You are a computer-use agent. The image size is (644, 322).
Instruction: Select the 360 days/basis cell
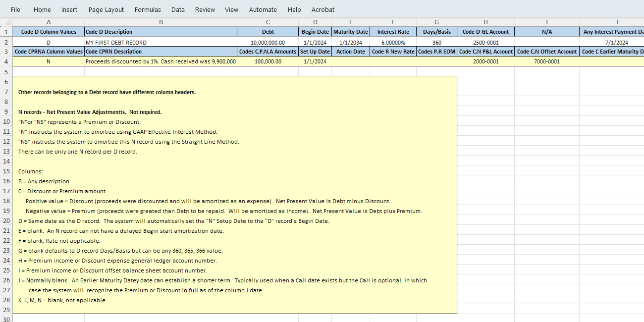point(436,42)
